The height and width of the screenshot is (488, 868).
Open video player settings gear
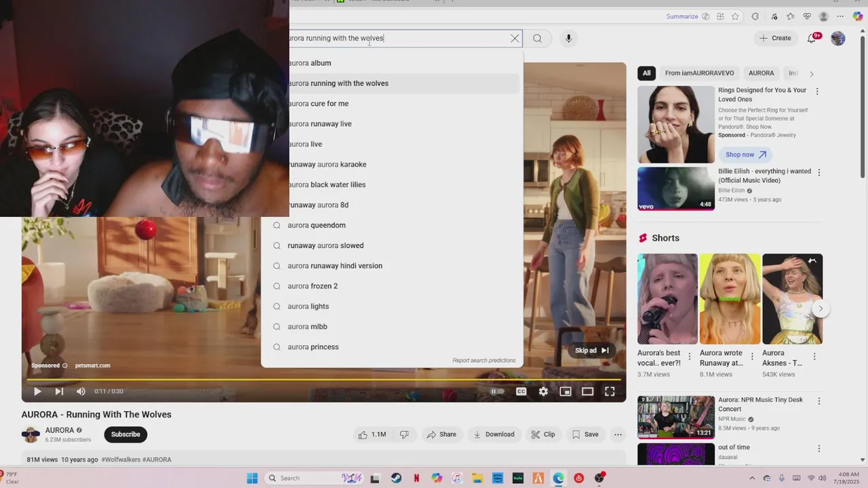[x=543, y=391]
